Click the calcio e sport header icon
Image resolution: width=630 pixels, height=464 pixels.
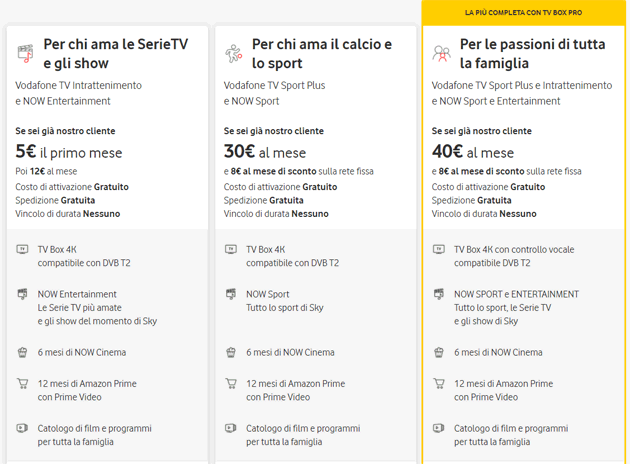tap(233, 53)
